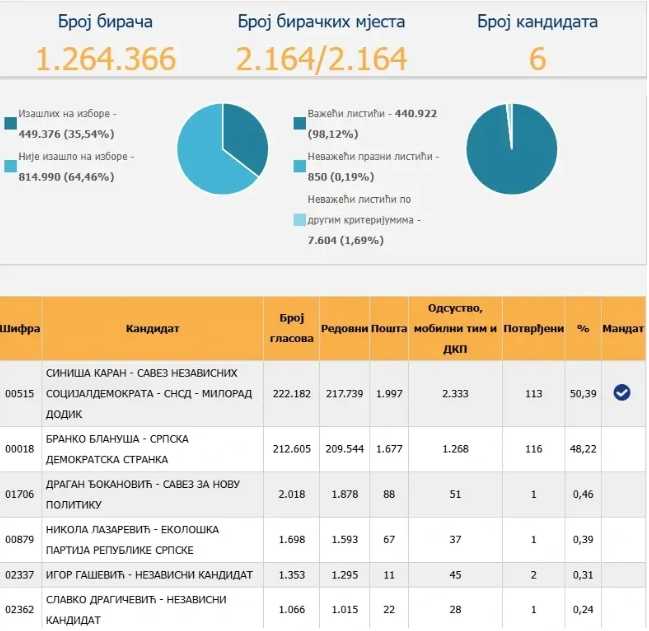Select the Важећи листићи legend color square
The height and width of the screenshot is (631, 649).
coord(300,123)
